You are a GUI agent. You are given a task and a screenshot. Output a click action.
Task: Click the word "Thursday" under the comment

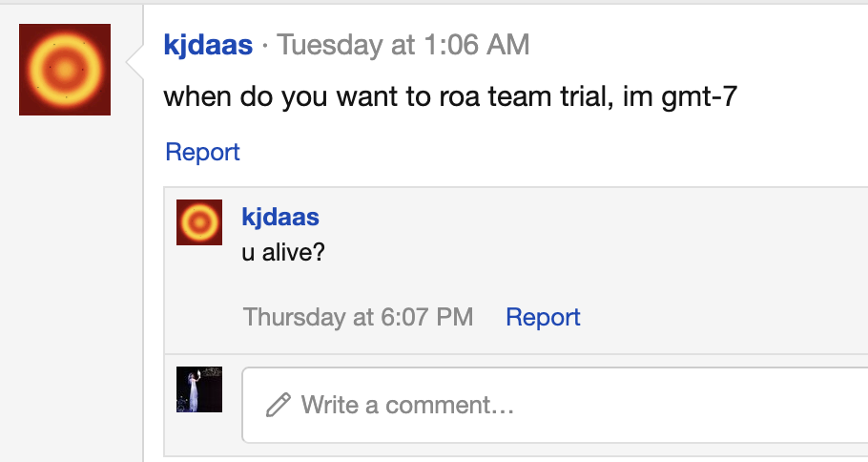(292, 317)
